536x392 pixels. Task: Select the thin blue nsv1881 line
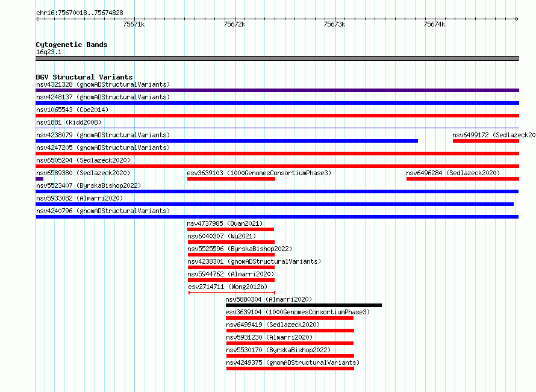(x=277, y=128)
